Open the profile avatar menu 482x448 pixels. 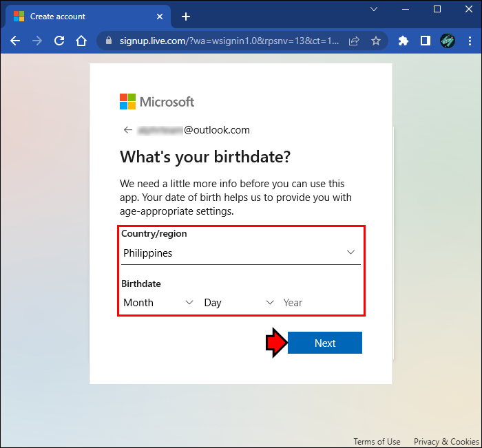(x=448, y=41)
